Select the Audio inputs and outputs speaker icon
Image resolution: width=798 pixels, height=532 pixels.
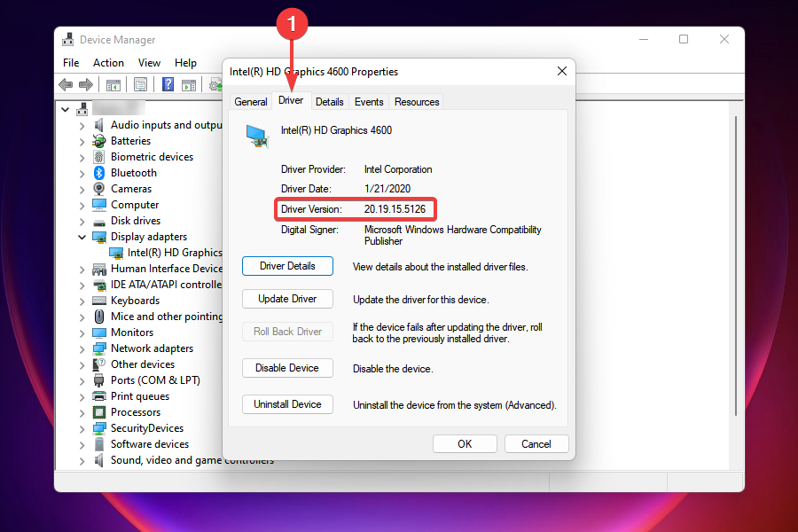tap(99, 125)
